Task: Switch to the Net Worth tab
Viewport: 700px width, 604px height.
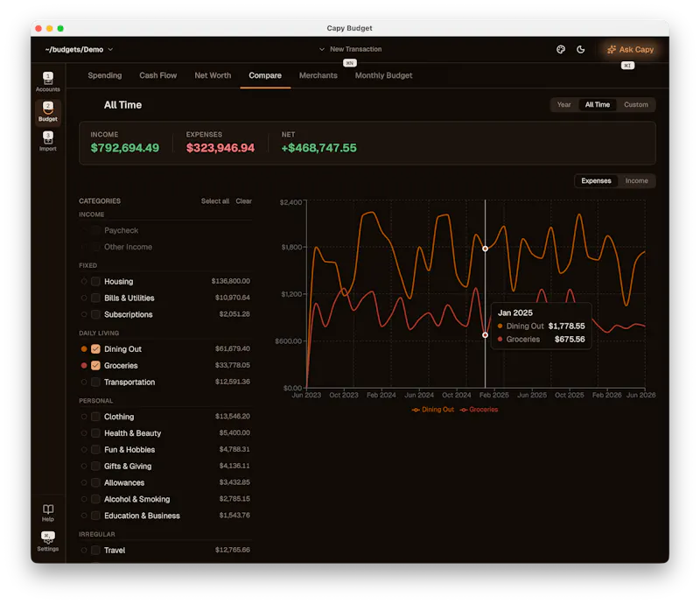Action: (213, 75)
